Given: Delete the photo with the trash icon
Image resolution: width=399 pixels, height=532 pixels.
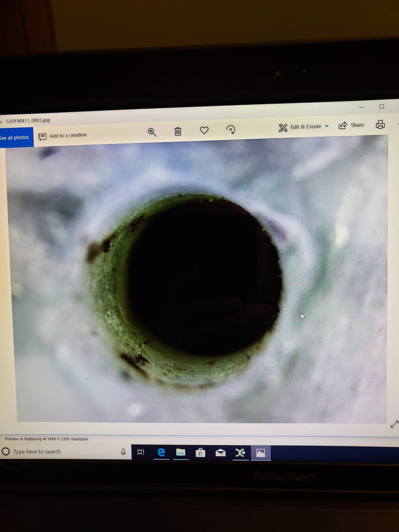Looking at the screenshot, I should 178,131.
